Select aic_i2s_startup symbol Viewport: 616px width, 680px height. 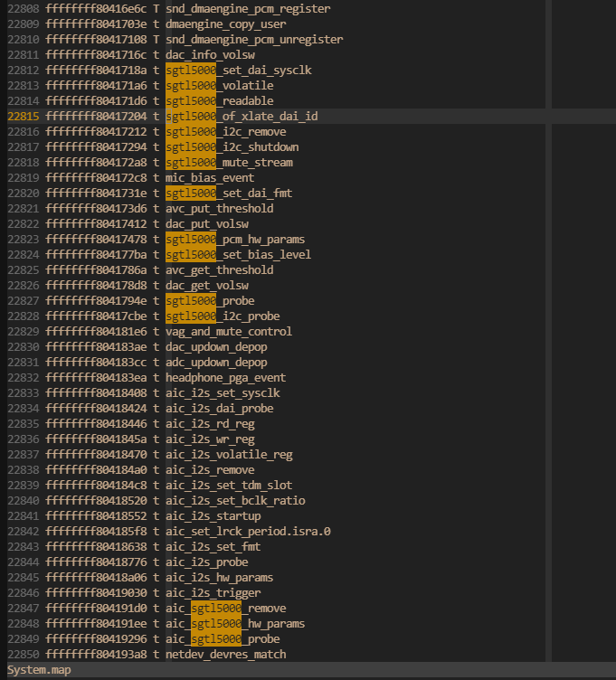click(213, 516)
